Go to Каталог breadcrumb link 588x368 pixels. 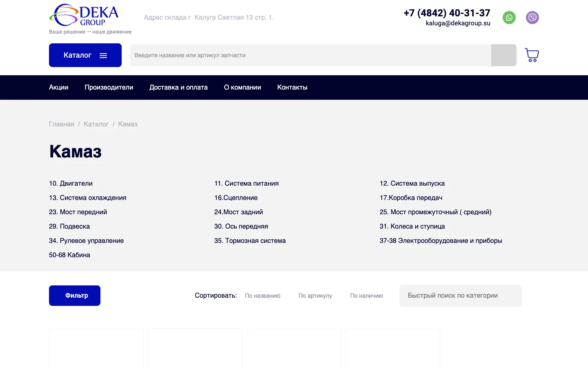pos(96,124)
